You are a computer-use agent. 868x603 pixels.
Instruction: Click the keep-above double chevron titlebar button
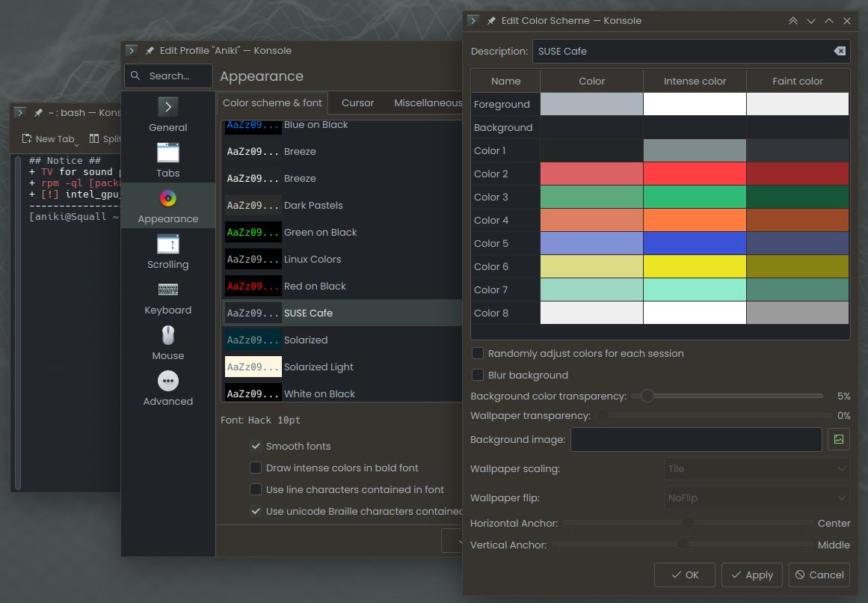pyautogui.click(x=792, y=20)
